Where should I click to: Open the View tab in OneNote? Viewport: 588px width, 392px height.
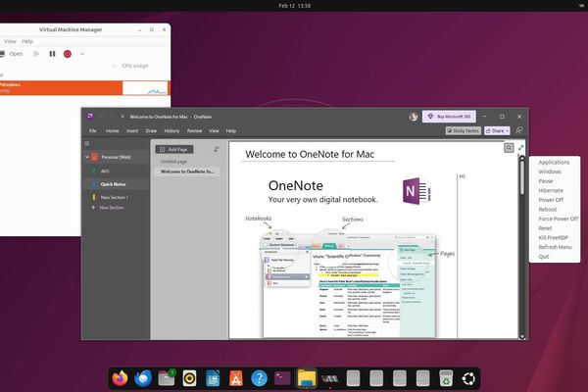(214, 130)
